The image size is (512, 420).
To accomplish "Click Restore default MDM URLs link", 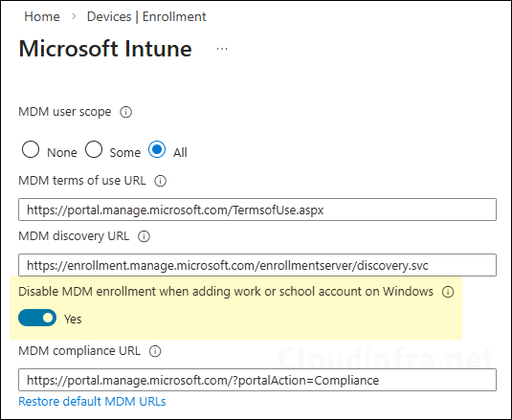I will click(x=92, y=401).
